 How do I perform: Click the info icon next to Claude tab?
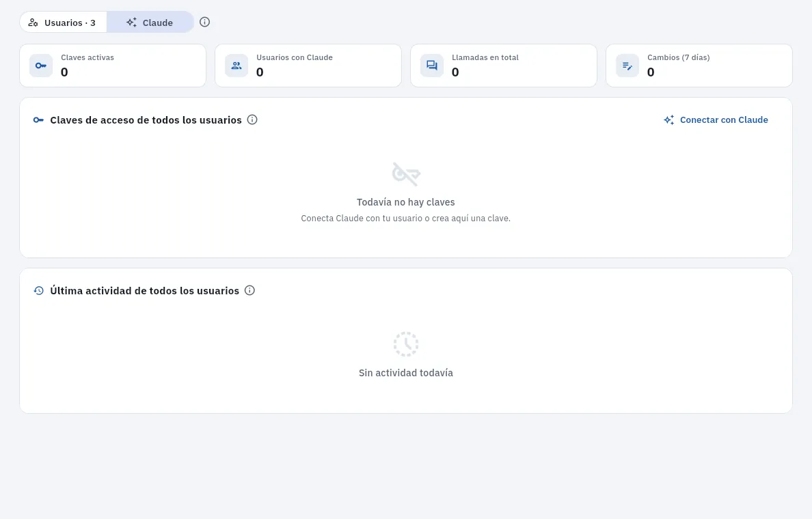tap(204, 23)
